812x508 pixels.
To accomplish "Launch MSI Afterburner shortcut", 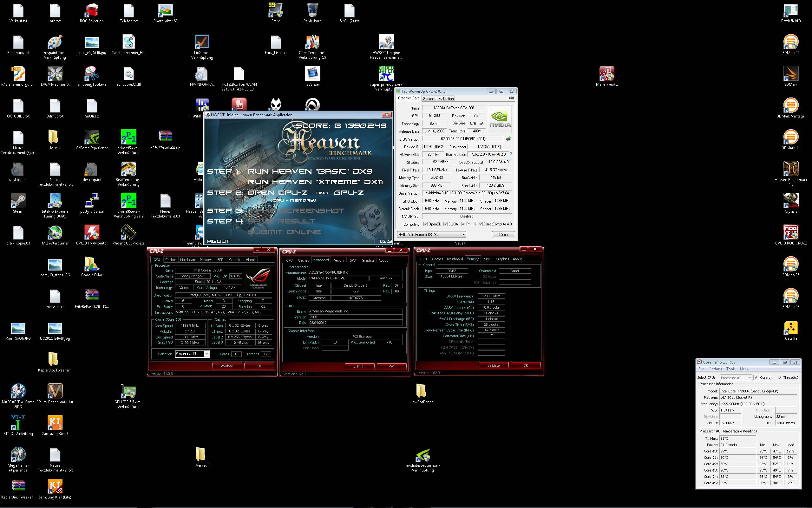I will [55, 235].
